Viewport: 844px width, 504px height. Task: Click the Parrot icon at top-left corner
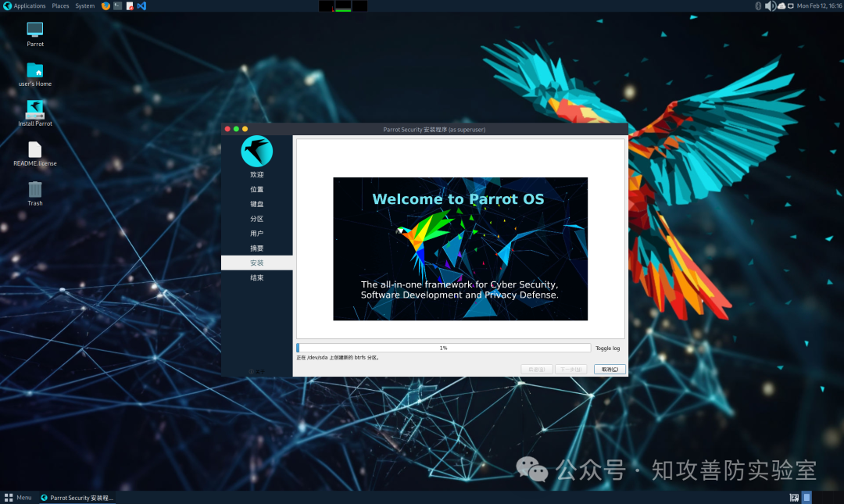[5, 5]
